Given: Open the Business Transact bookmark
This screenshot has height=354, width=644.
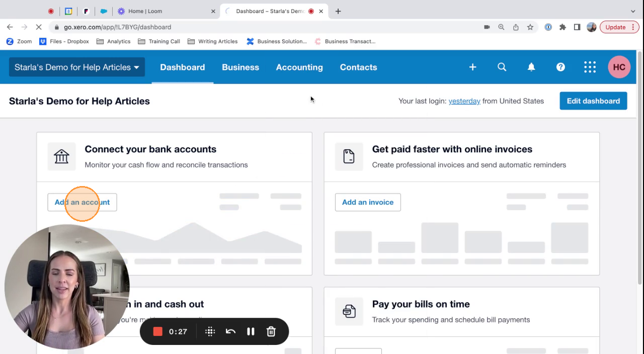Looking at the screenshot, I should coord(345,41).
